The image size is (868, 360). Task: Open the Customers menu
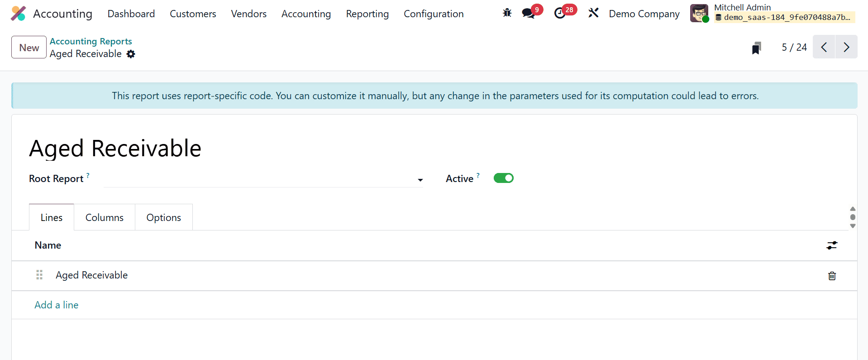193,14
